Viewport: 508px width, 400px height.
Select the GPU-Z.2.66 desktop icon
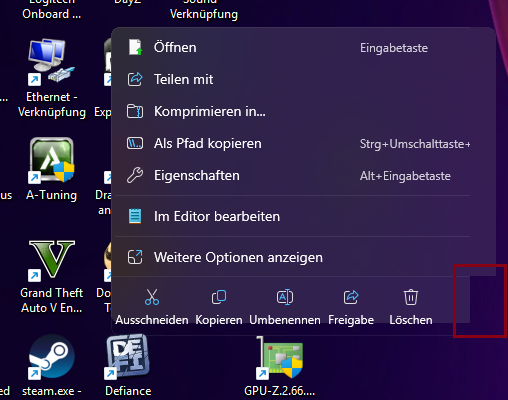click(279, 366)
